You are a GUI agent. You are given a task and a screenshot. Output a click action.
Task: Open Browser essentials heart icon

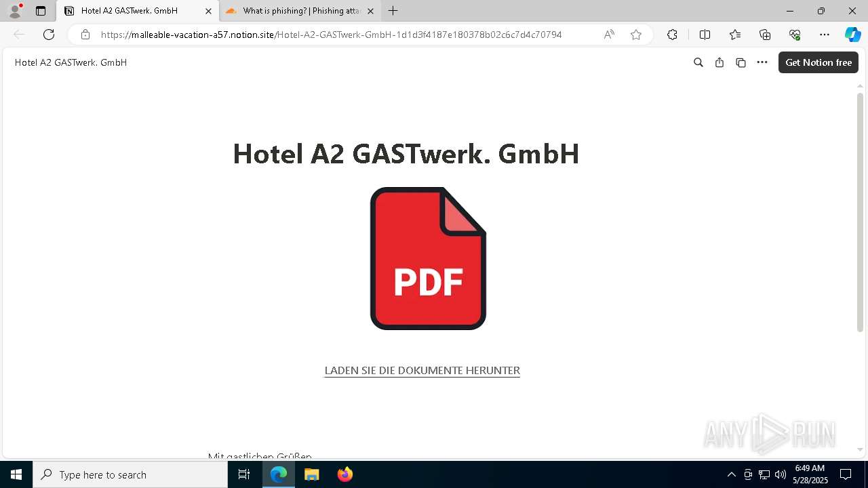(x=795, y=35)
